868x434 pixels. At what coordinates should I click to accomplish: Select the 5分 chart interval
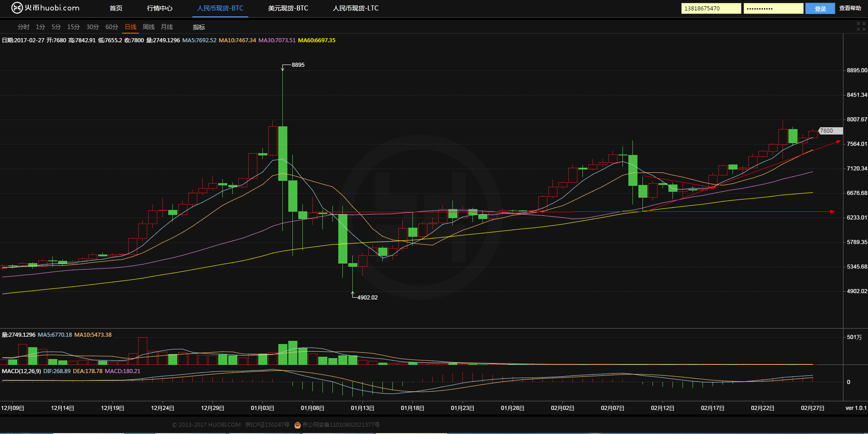point(56,27)
